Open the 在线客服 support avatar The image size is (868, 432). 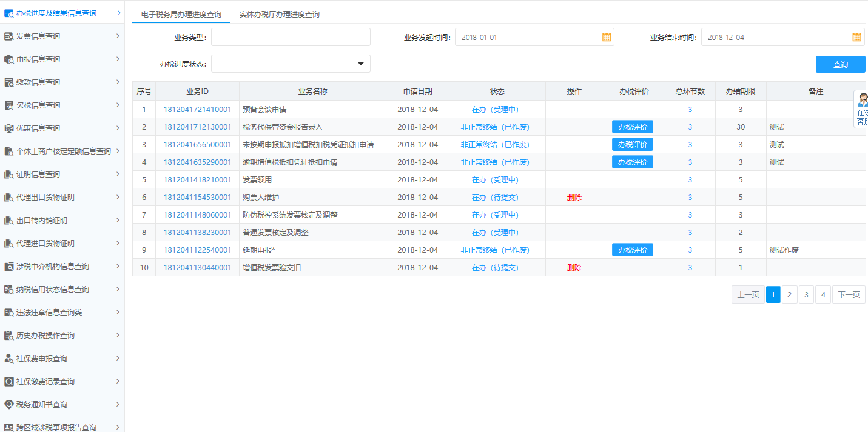point(862,101)
